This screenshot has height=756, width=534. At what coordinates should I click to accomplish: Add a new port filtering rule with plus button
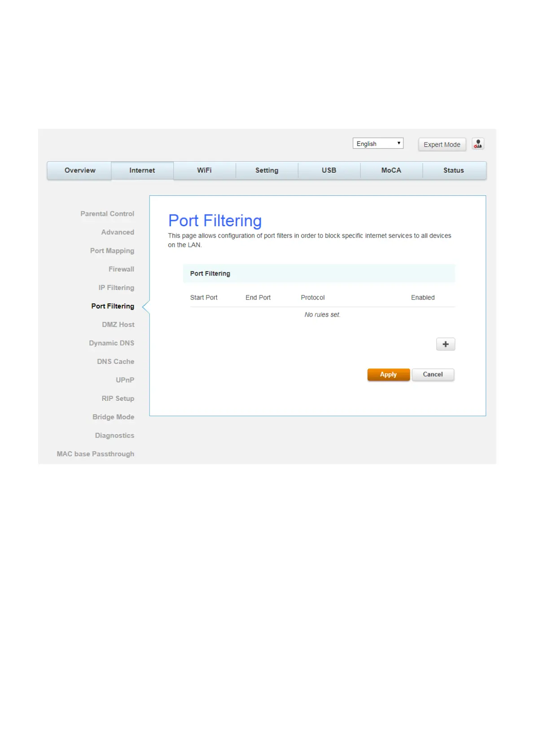tap(446, 344)
